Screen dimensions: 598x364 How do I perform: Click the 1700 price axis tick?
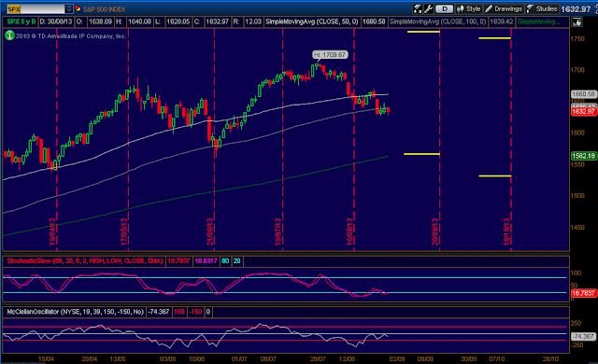(x=577, y=70)
